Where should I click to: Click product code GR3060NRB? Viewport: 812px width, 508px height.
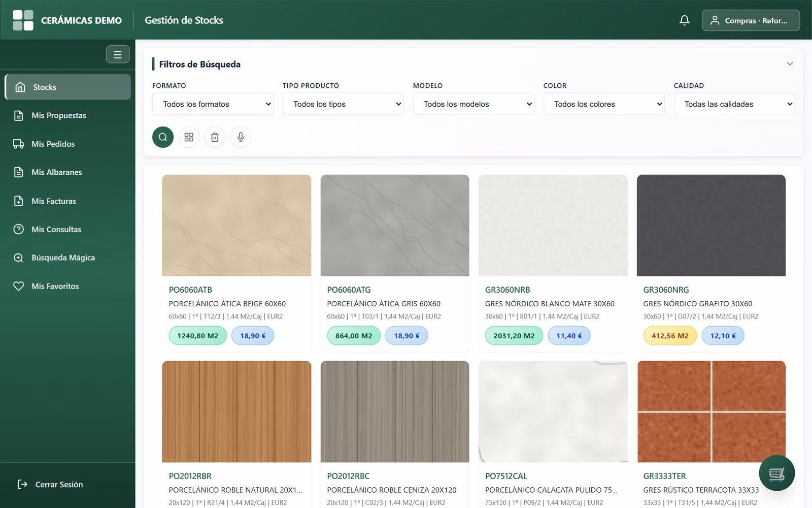tap(507, 290)
